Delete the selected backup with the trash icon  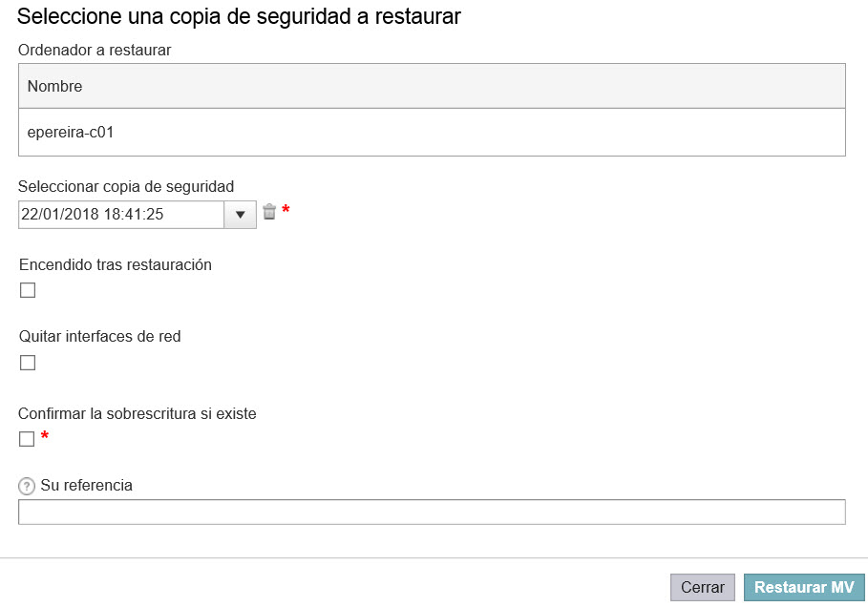coord(269,211)
